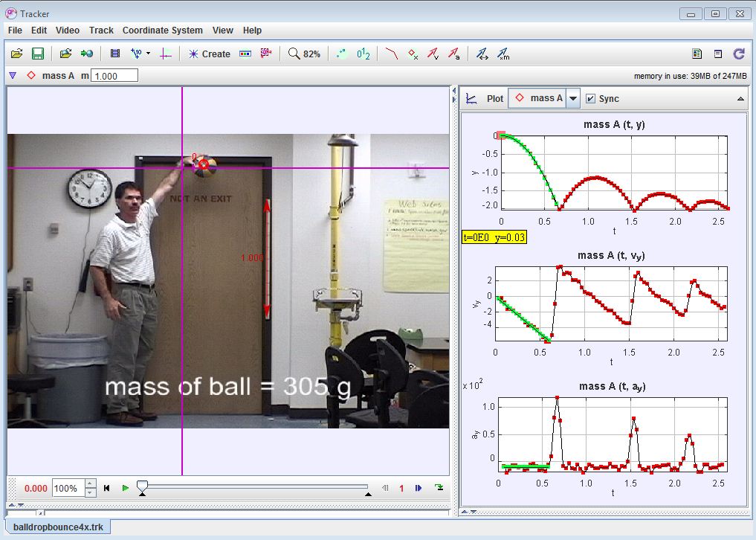Click the Plot button
The image size is (756, 540).
click(x=485, y=99)
